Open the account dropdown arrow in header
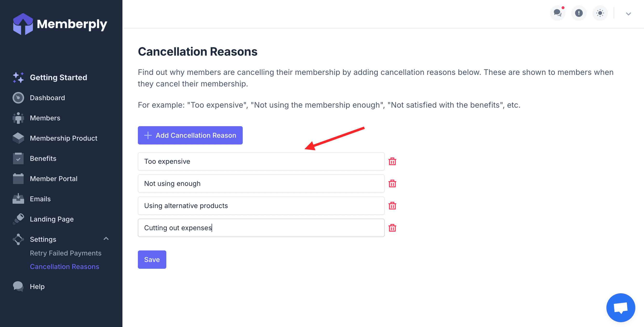The image size is (644, 327). pos(628,14)
